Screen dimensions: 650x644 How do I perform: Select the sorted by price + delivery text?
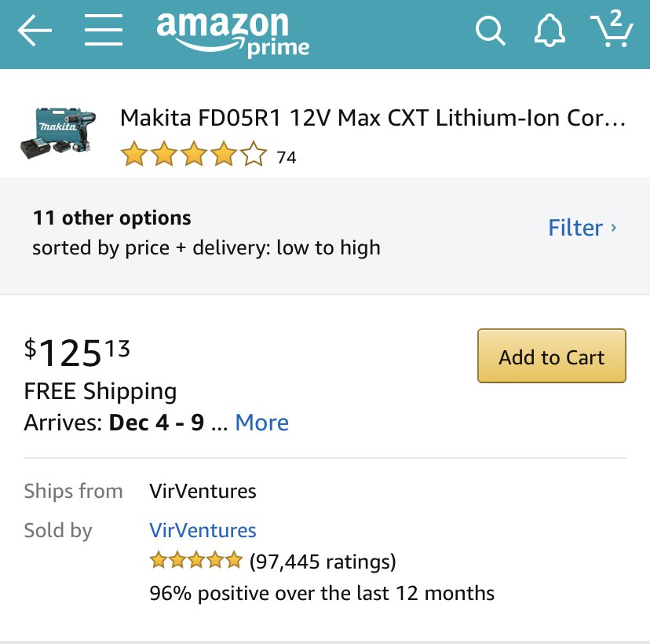click(x=206, y=248)
